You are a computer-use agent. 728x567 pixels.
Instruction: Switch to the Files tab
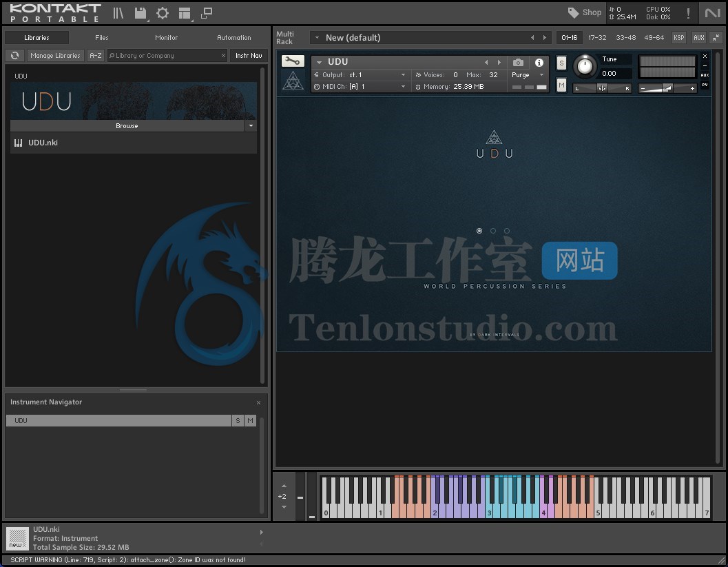click(x=102, y=38)
